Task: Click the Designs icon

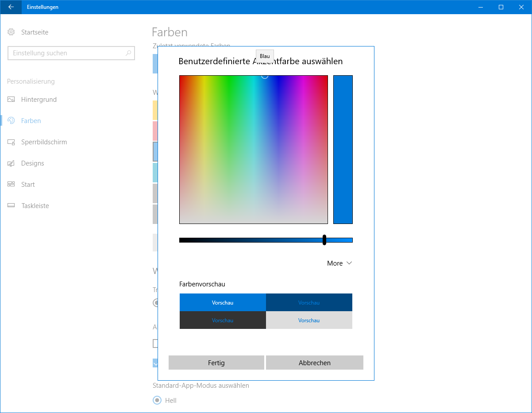Action: (12, 163)
